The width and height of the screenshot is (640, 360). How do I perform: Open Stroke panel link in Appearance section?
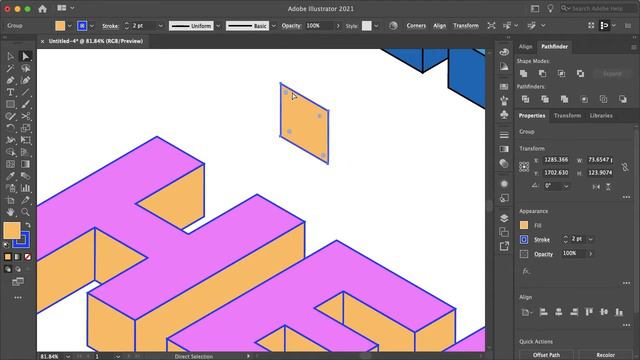click(x=542, y=240)
